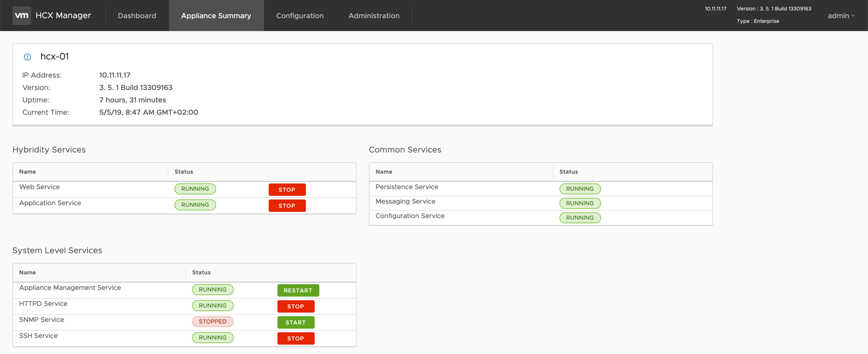This screenshot has width=868, height=354.
Task: Stop the Web Service
Action: (x=287, y=190)
